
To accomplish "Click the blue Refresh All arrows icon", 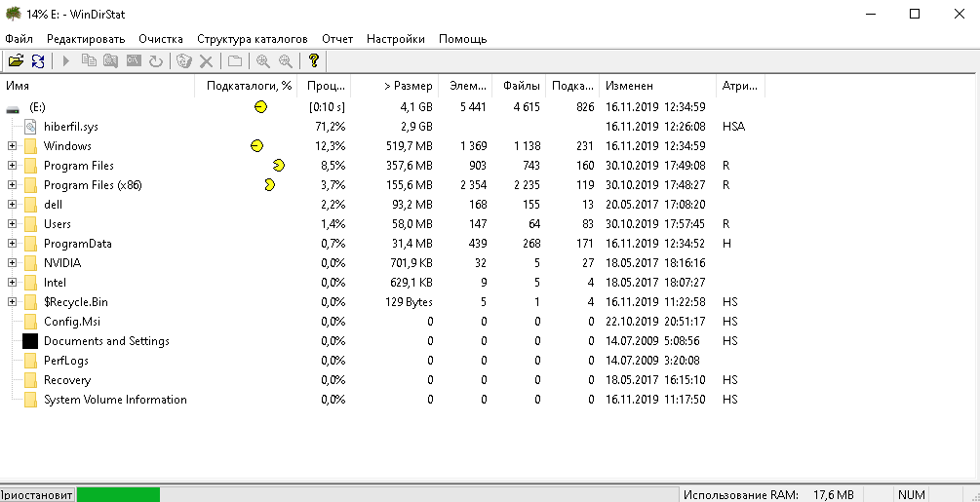I will pos(38,60).
